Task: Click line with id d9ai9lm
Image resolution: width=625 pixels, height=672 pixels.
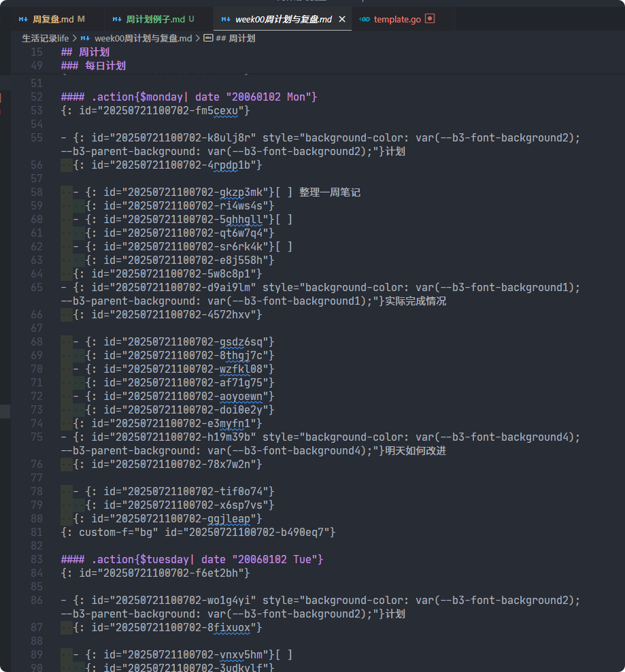Action: tap(320, 295)
